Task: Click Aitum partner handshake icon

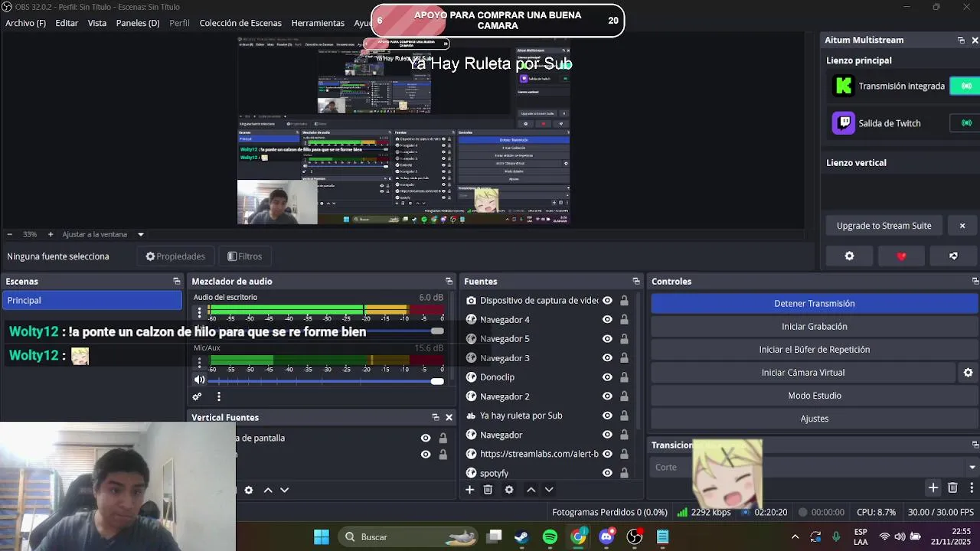Action: coord(953,256)
